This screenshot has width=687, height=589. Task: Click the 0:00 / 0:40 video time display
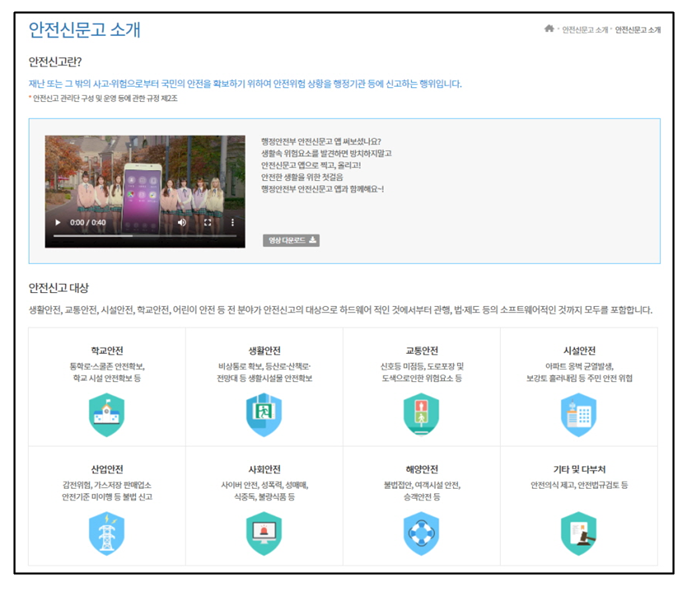point(88,223)
